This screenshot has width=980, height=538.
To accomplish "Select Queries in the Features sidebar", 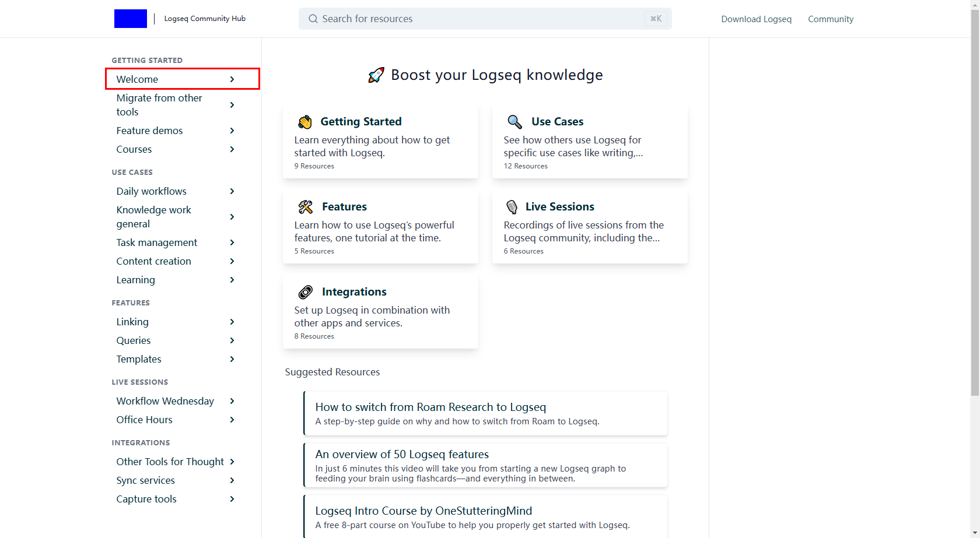I will 134,340.
